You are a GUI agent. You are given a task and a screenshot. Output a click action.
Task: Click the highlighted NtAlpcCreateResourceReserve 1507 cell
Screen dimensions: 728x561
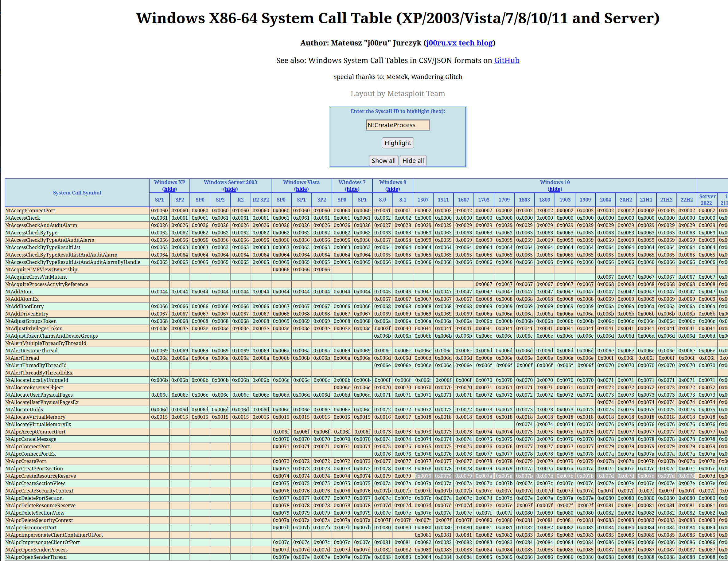pos(423,476)
